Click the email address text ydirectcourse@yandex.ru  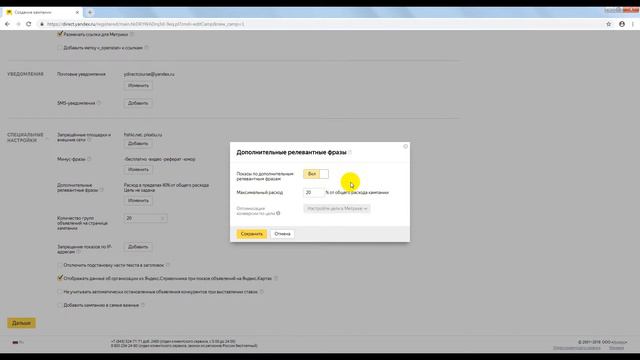149,74
